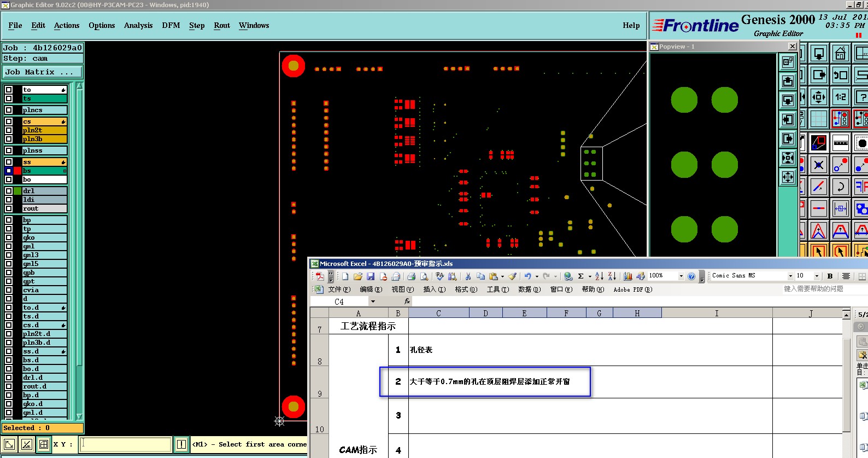Open Excel Paste options dropdown arrow

pyautogui.click(x=502, y=276)
